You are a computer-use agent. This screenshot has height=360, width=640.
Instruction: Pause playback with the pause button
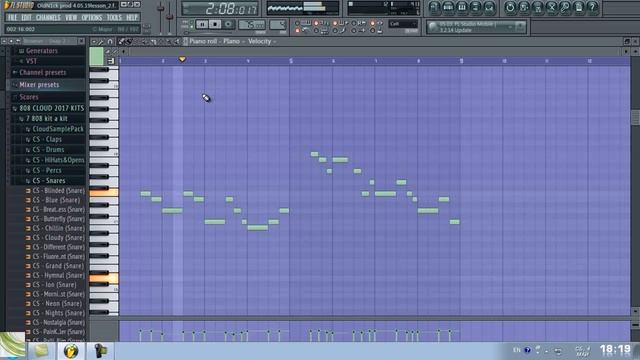(202, 24)
